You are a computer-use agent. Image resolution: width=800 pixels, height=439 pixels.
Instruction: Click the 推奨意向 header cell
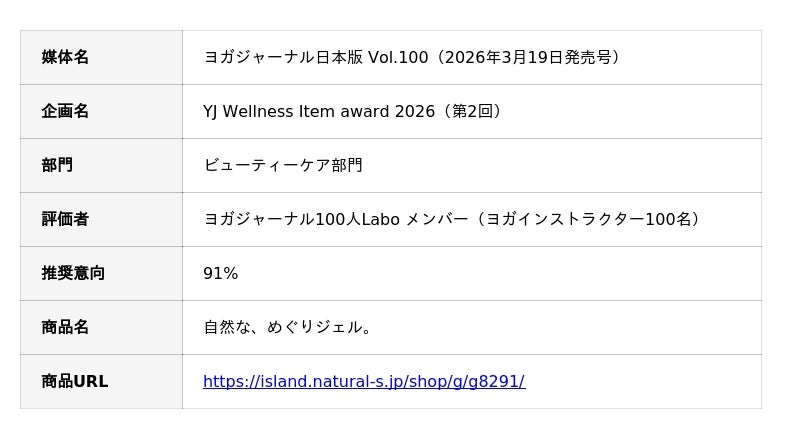click(73, 273)
